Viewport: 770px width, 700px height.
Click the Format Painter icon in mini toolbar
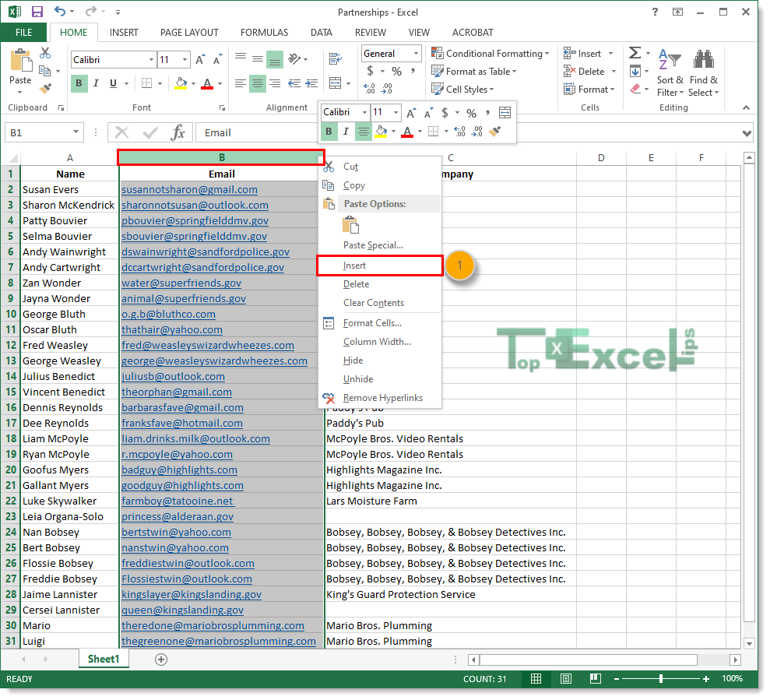pyautogui.click(x=495, y=131)
